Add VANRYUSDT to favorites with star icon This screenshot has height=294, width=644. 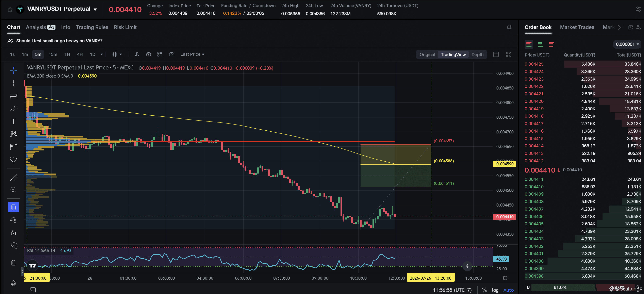[10, 10]
